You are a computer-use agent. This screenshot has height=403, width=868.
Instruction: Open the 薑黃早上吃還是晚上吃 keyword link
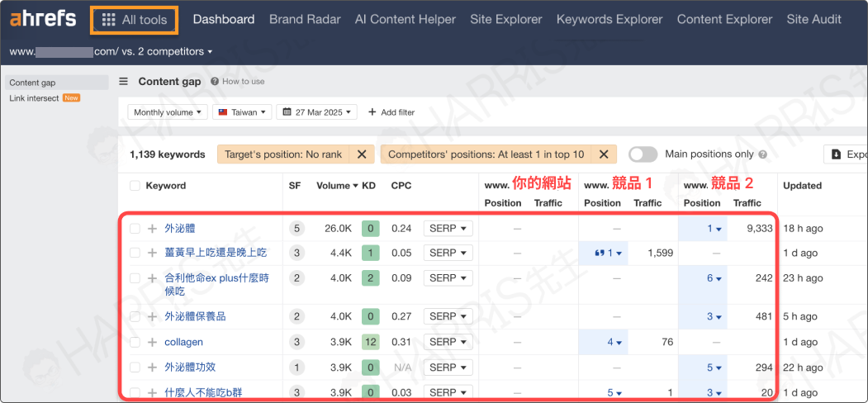point(216,253)
